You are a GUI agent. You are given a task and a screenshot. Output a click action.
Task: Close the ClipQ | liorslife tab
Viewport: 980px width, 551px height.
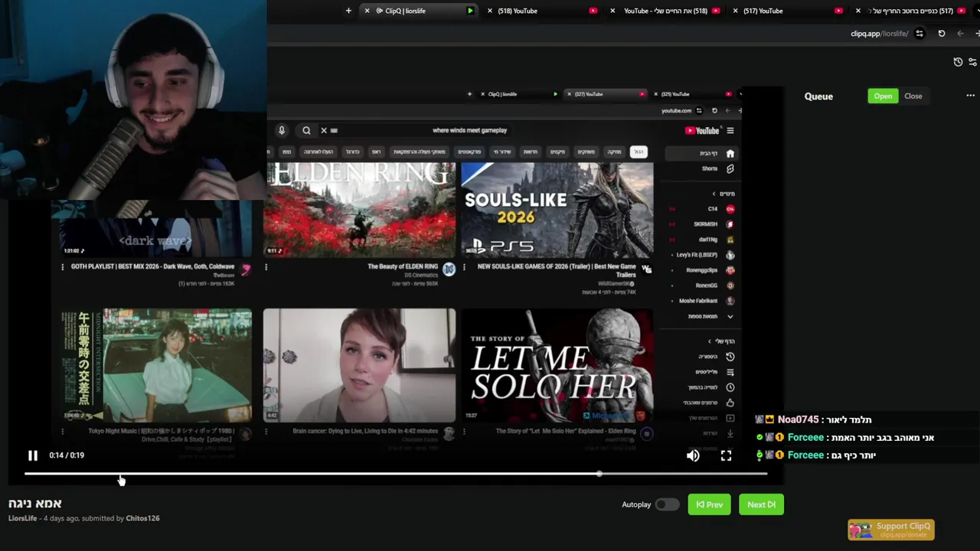367,11
